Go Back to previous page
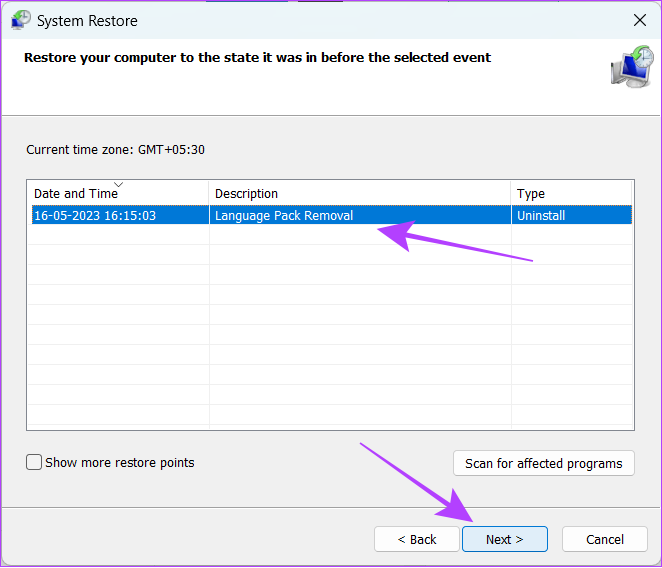The image size is (662, 568). pyautogui.click(x=417, y=539)
